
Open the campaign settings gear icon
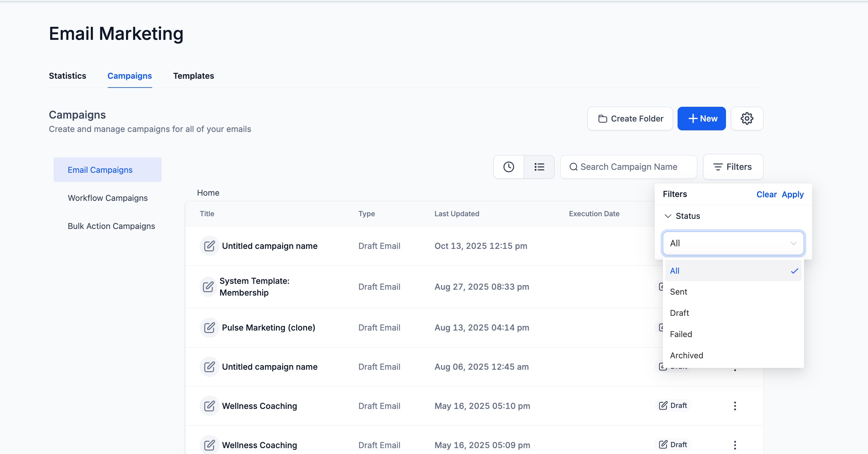(747, 119)
